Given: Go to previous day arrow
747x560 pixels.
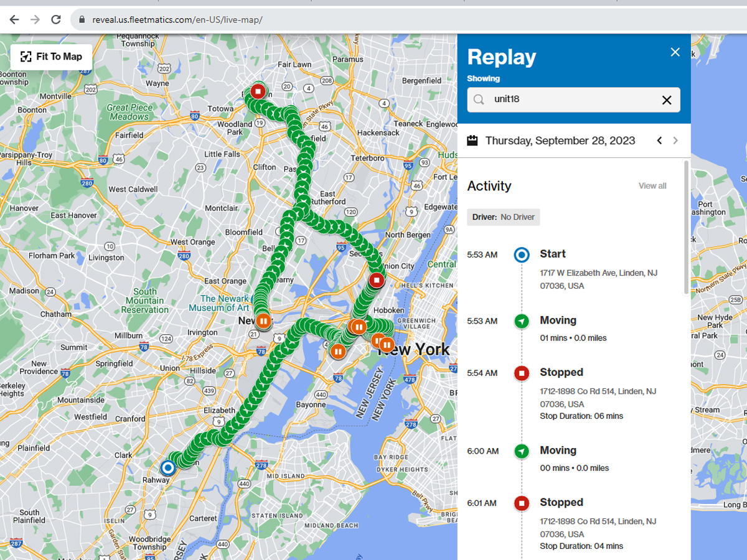Looking at the screenshot, I should click(x=659, y=141).
